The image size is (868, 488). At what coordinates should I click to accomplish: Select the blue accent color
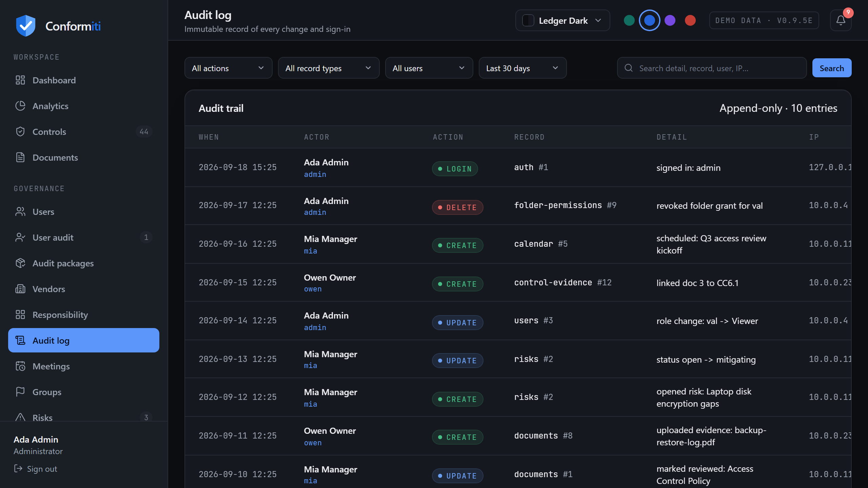point(649,20)
